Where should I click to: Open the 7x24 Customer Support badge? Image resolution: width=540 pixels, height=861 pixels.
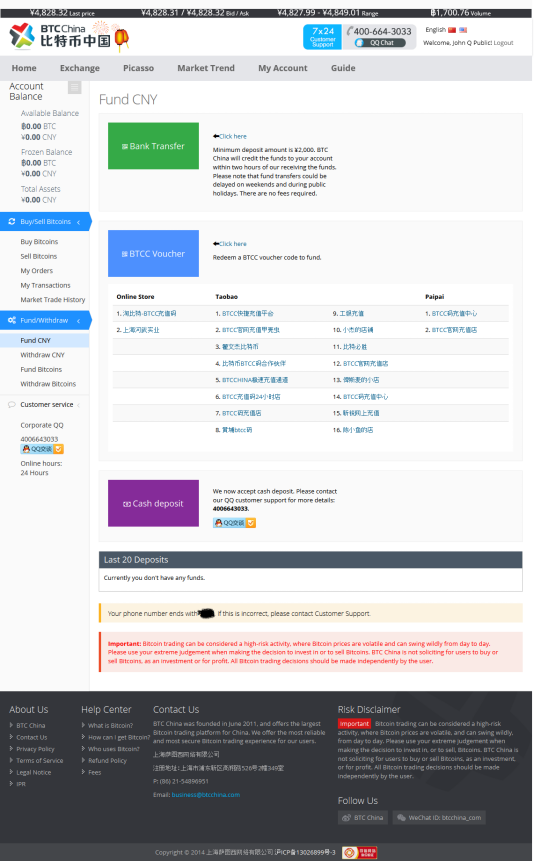click(322, 37)
